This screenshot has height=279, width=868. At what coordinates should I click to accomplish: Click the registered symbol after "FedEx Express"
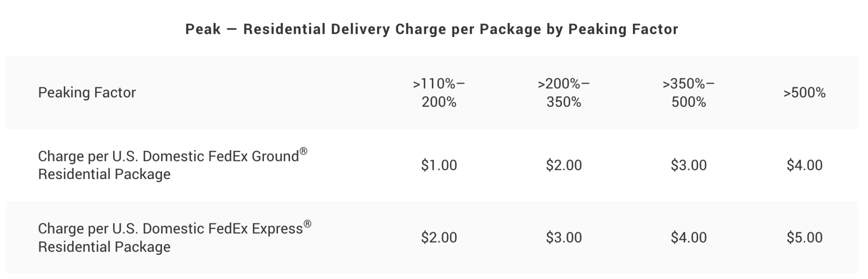click(307, 223)
